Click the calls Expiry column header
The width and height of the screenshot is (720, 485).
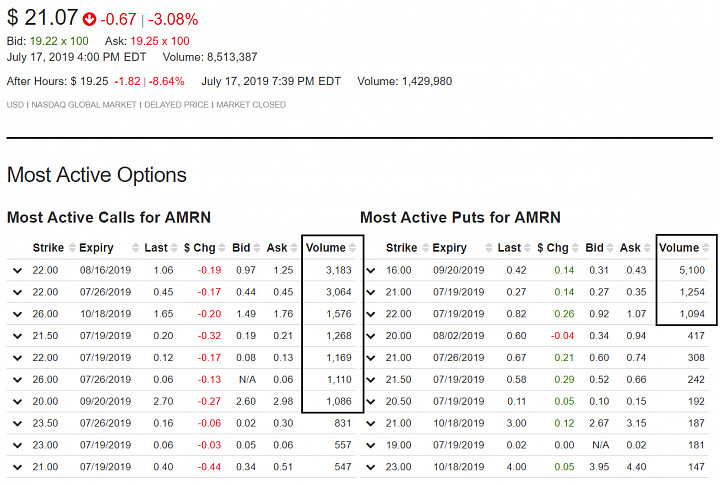96,248
